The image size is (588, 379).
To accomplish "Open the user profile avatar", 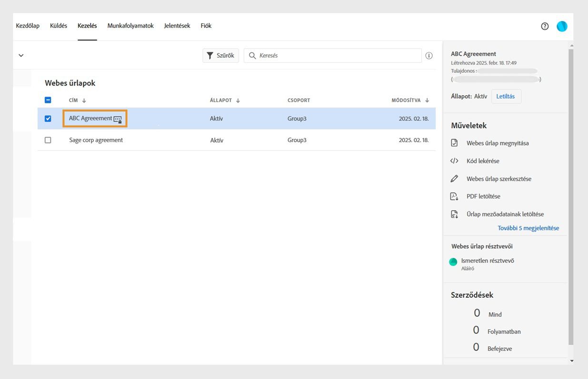I will 562,26.
